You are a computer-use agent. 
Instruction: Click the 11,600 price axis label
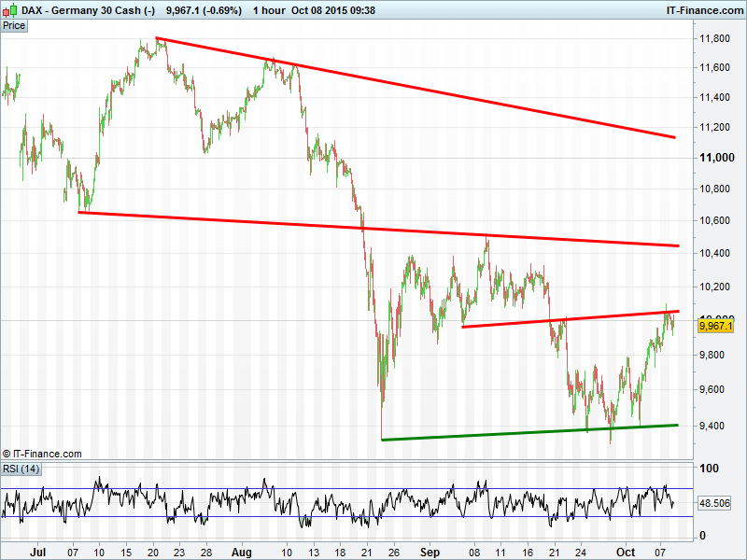tap(714, 67)
